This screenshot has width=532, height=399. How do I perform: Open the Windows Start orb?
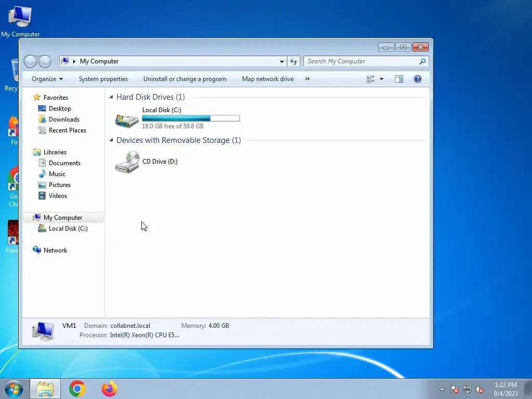(14, 389)
